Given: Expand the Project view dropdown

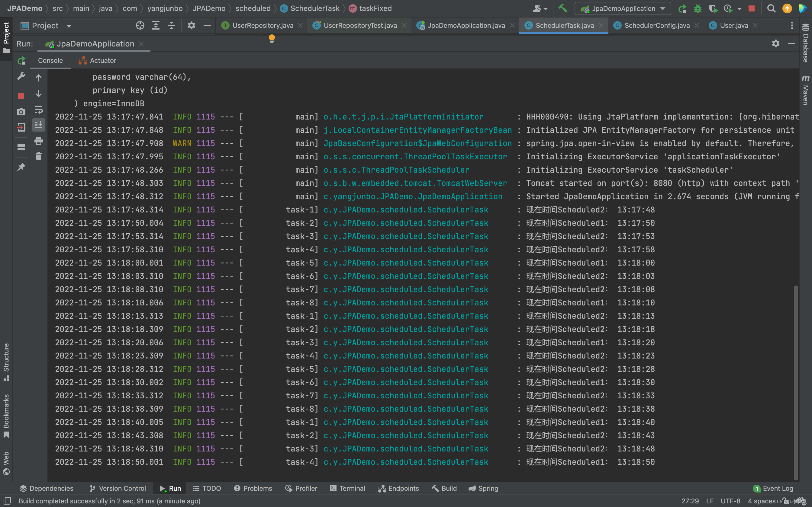Looking at the screenshot, I should (69, 26).
